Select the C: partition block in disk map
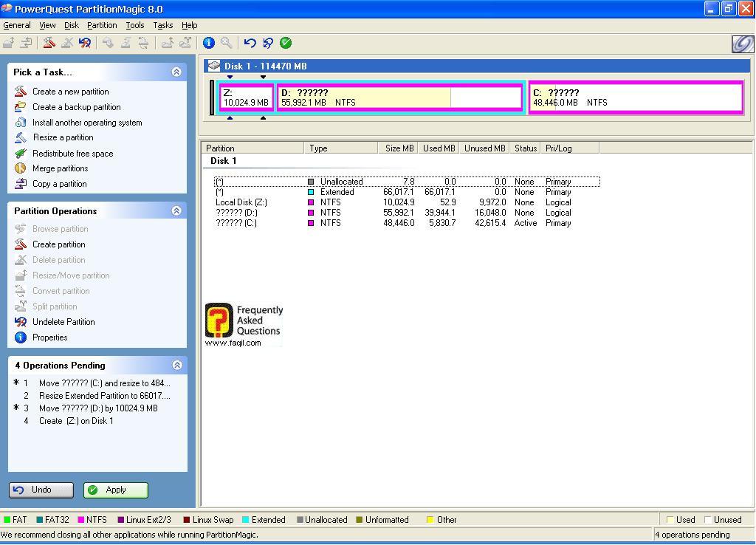756x545 pixels. [636, 97]
